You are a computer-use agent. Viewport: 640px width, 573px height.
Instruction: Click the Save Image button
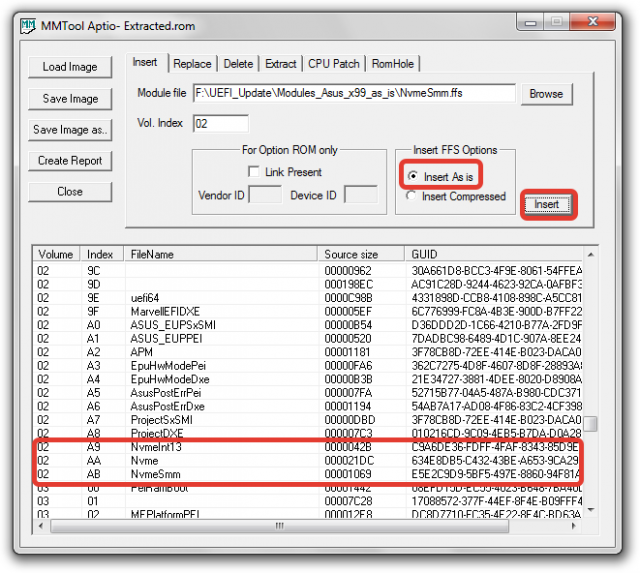(70, 99)
